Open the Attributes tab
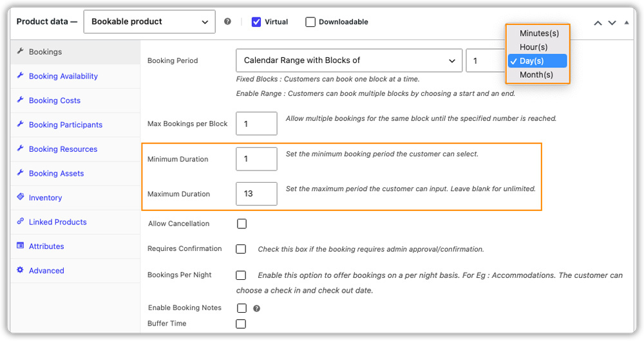Screen dimensions: 644x341 pyautogui.click(x=75, y=246)
